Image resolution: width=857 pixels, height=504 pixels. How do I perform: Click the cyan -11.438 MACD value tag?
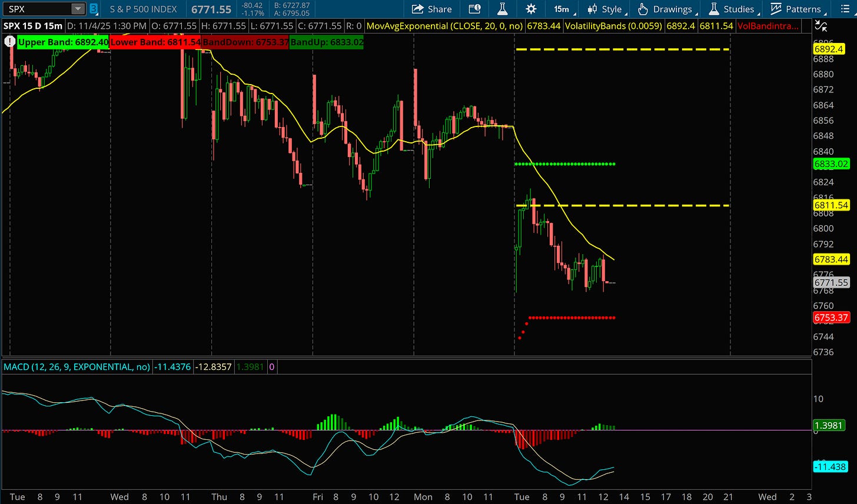click(831, 467)
